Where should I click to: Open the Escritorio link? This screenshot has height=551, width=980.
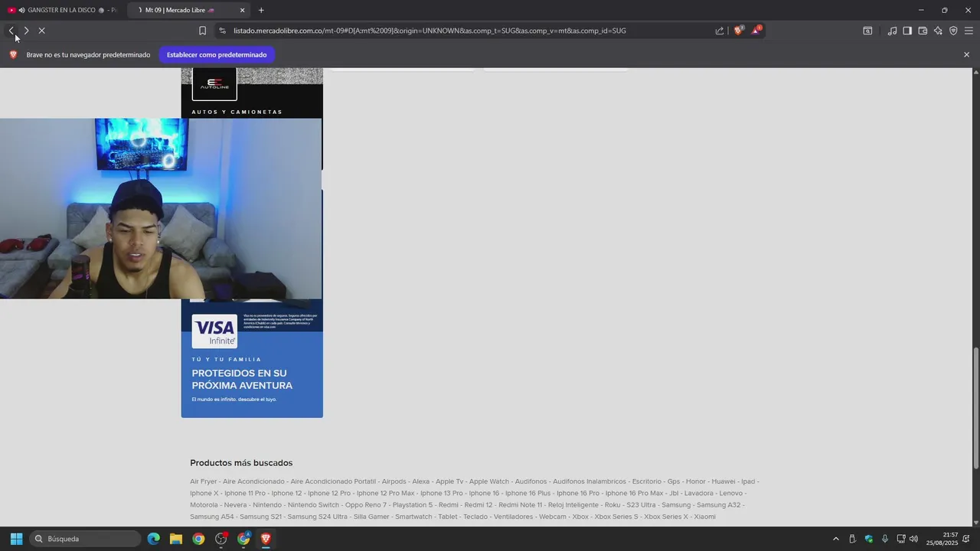(647, 481)
